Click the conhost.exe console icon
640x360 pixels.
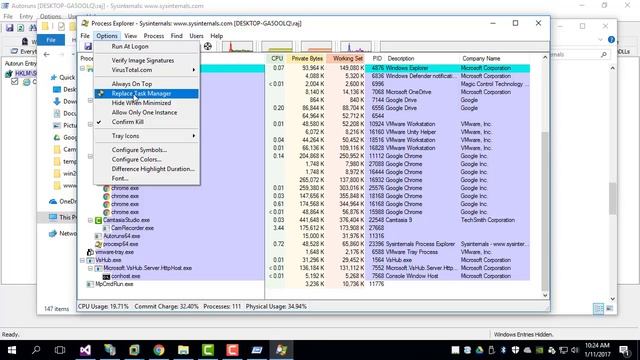click(x=106, y=276)
